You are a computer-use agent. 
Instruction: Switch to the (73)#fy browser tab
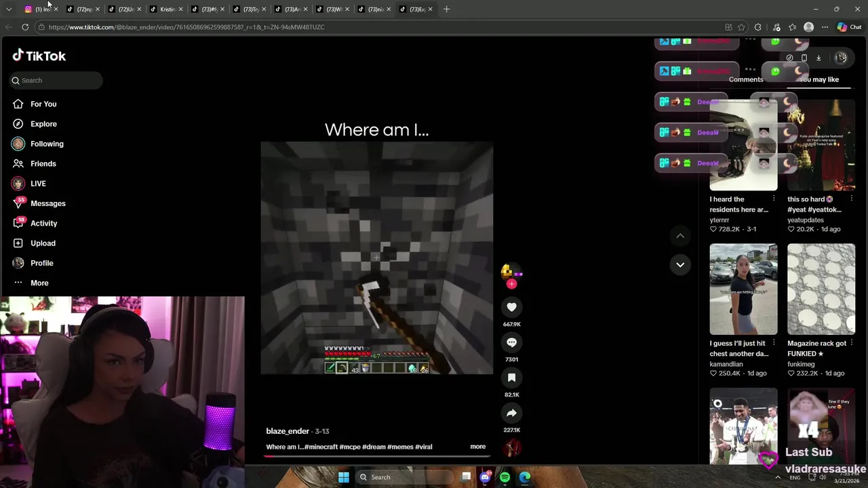tap(208, 9)
